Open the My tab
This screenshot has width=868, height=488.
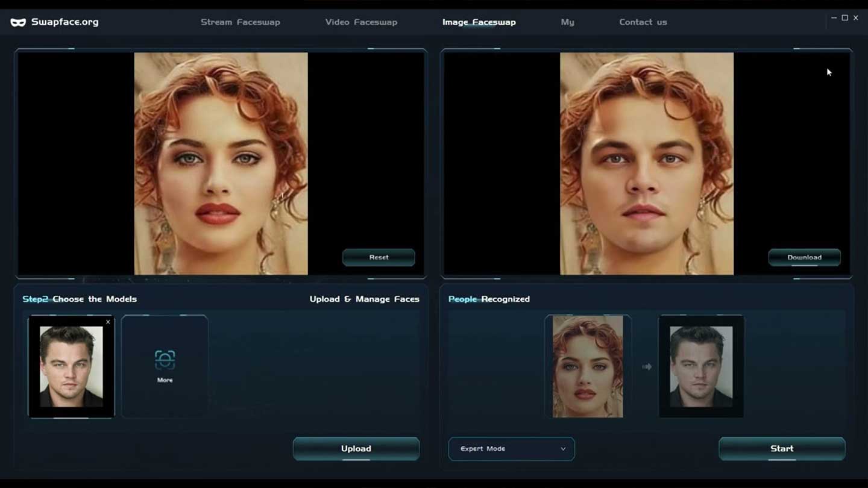(x=567, y=22)
